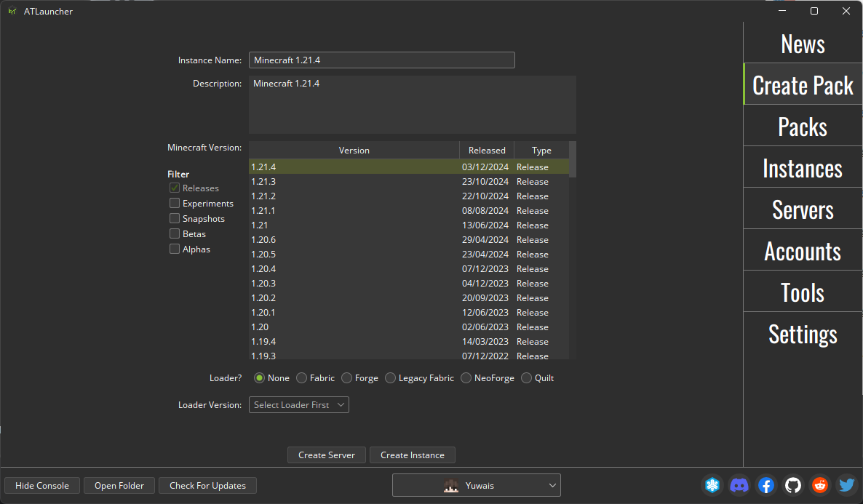The image size is (863, 504).
Task: Click the Facebook icon in footer
Action: 766,485
